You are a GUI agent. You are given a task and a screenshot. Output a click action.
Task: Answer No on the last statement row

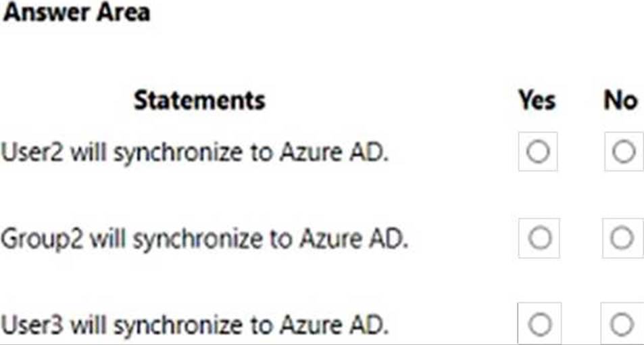(622, 324)
